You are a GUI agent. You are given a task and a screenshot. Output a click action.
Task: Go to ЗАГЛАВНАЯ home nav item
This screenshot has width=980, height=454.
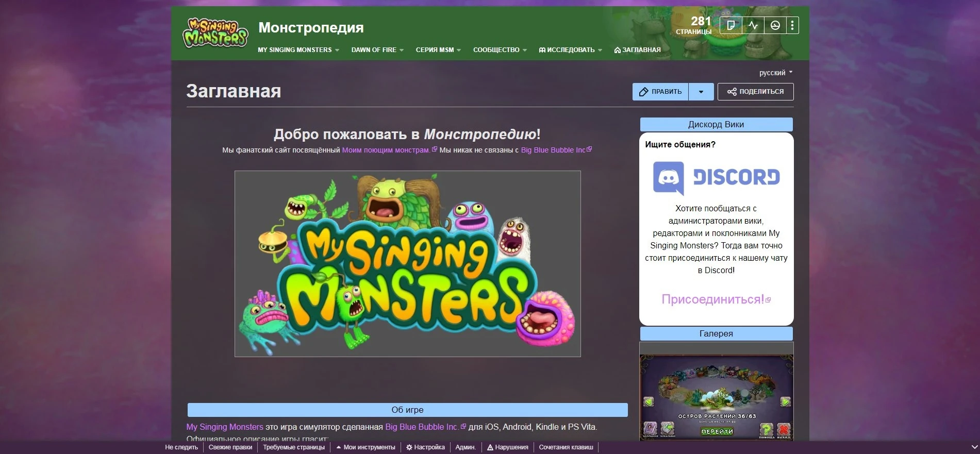(637, 50)
